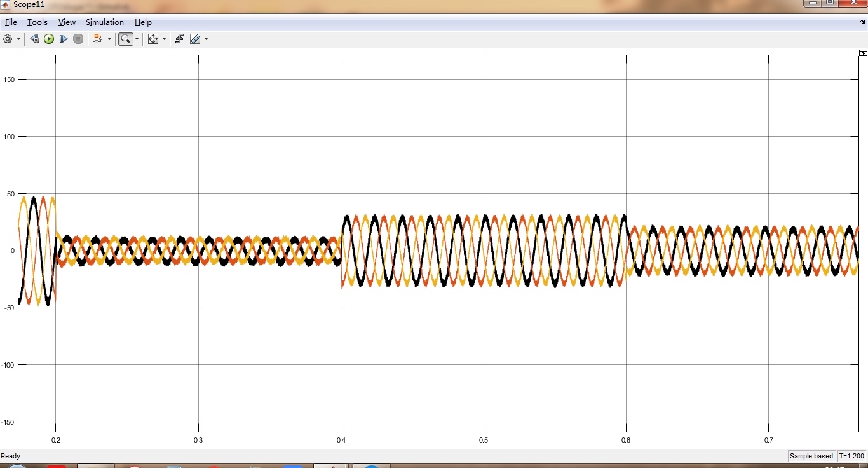Click the T=1.200 time readout
Screen dimensions: 868x468
(x=852, y=456)
